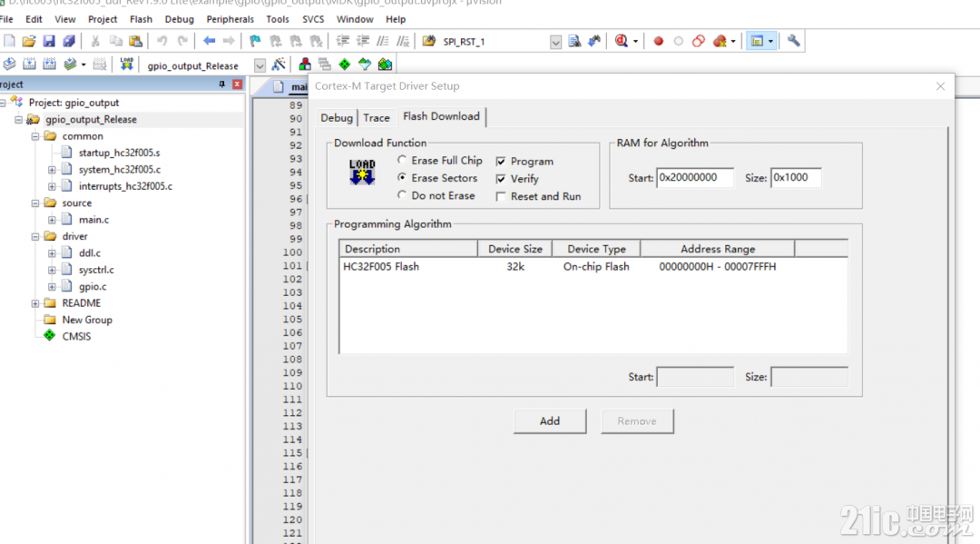Switch to the Debug tab

click(x=337, y=117)
